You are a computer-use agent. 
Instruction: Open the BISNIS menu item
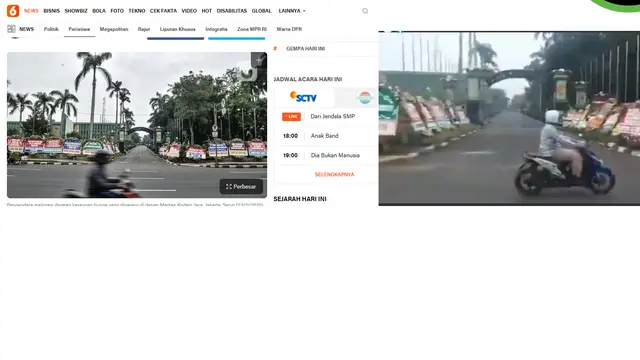click(x=51, y=11)
